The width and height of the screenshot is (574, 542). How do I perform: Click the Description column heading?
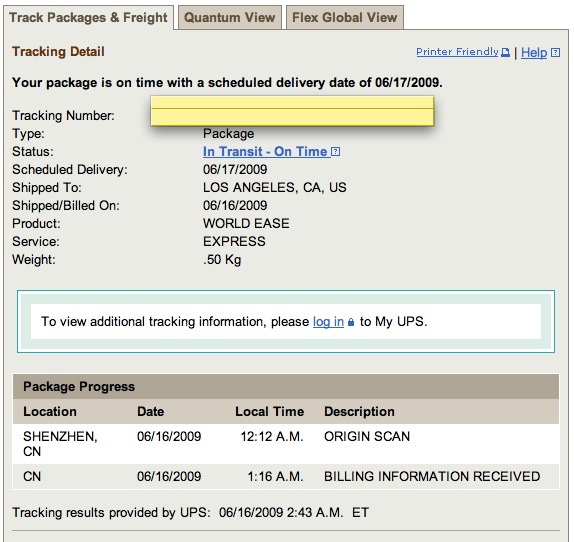click(x=359, y=411)
